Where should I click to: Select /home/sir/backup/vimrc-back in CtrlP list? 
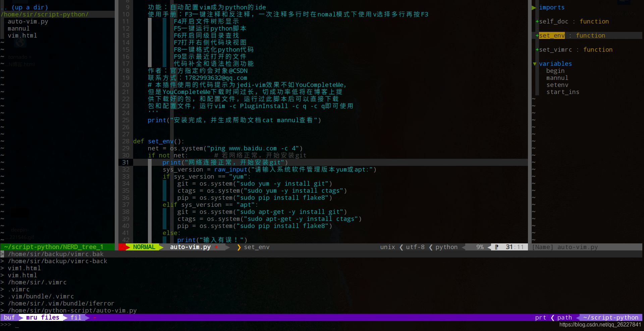[57, 261]
